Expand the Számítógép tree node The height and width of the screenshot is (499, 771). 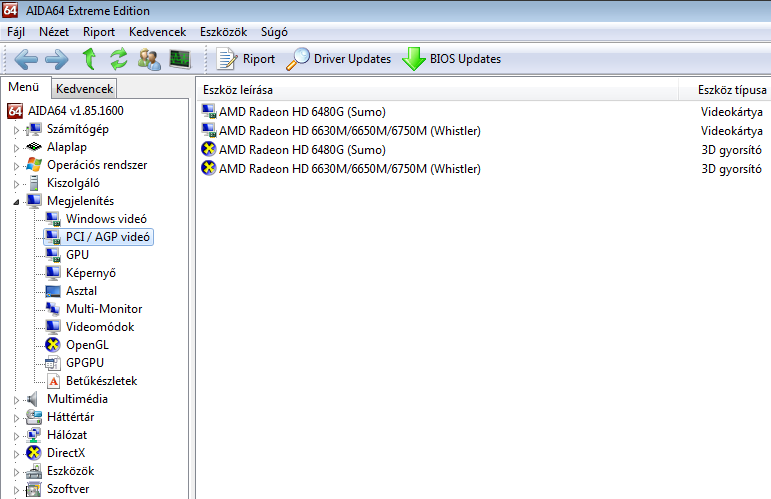(x=16, y=130)
